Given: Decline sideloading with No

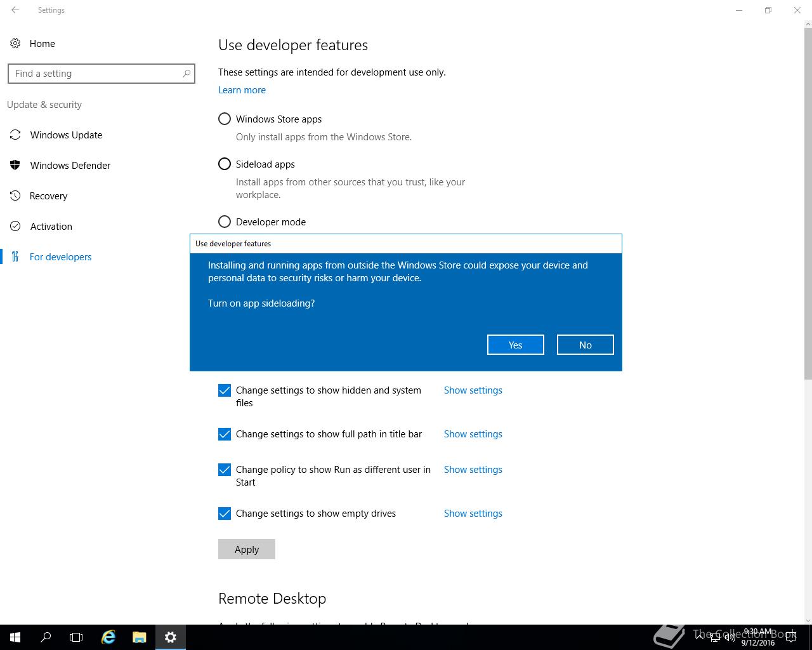Looking at the screenshot, I should coord(586,345).
